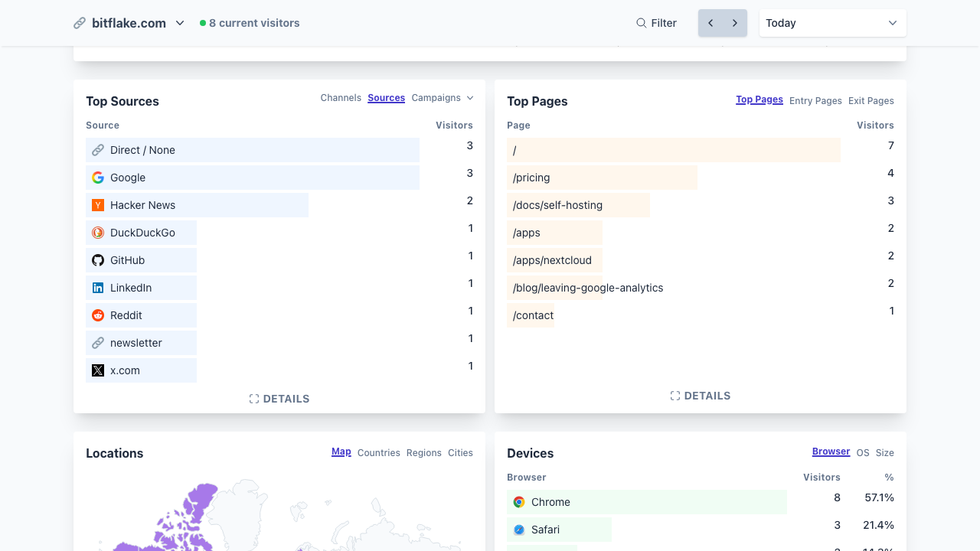Switch to Exit Pages tab
Image resolution: width=980 pixels, height=551 pixels.
coord(871,101)
